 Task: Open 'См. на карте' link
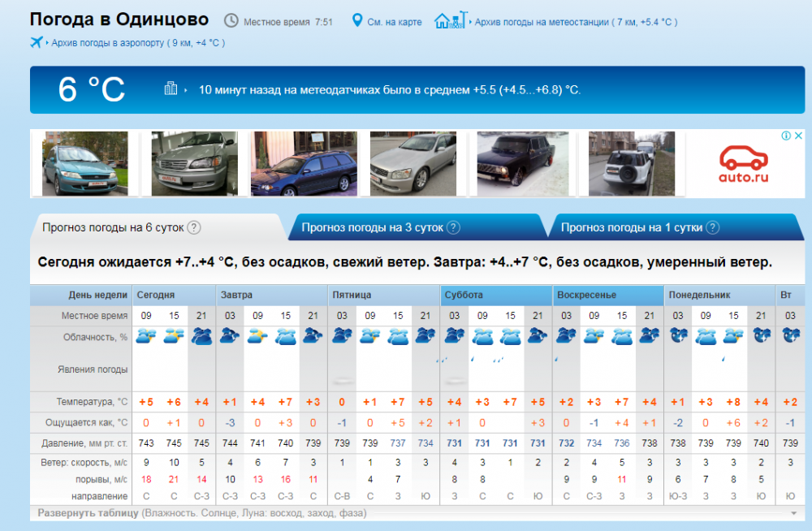coord(394,22)
